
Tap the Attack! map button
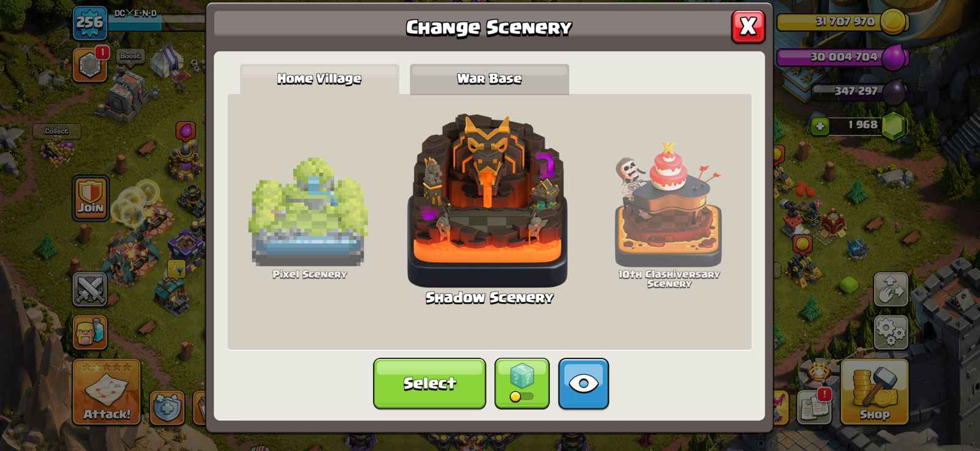pyautogui.click(x=107, y=392)
